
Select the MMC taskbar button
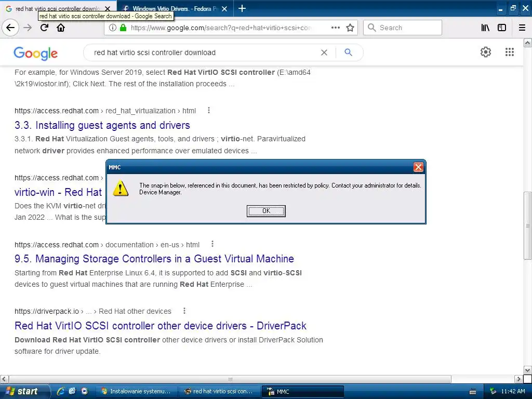pos(303,392)
